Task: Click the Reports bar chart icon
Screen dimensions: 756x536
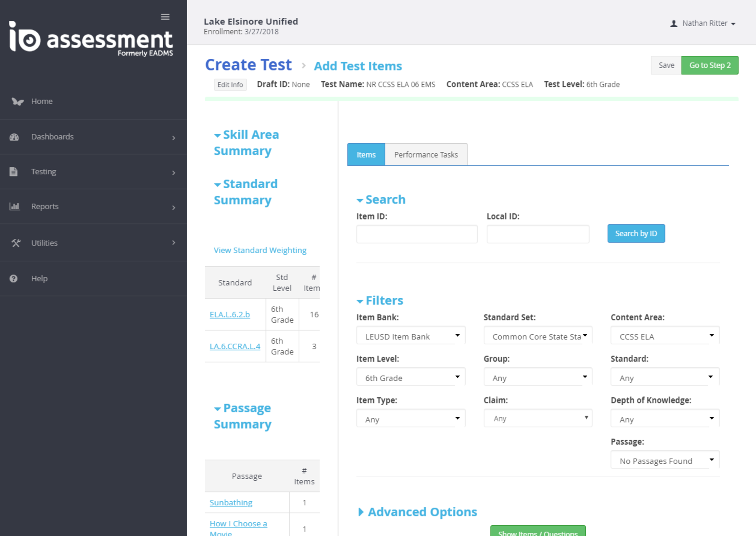Action: [14, 206]
